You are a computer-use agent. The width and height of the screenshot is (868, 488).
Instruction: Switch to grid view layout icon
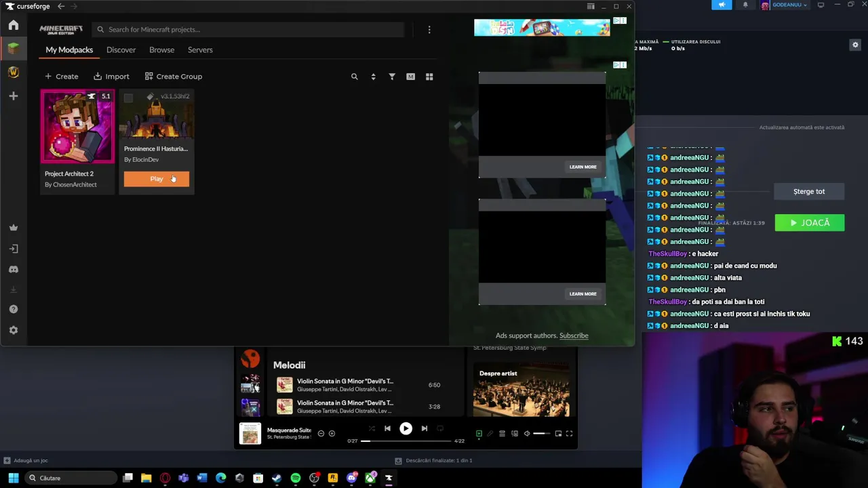click(429, 77)
